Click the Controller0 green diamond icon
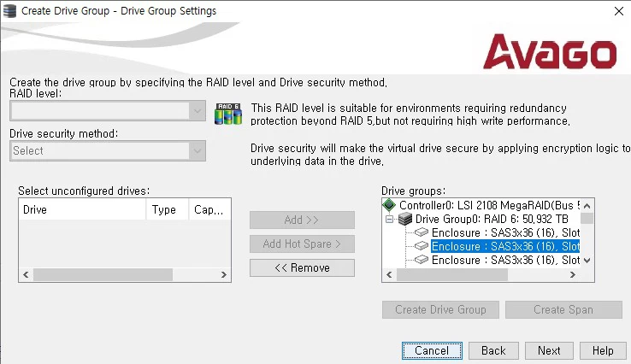631x364 pixels. [389, 205]
